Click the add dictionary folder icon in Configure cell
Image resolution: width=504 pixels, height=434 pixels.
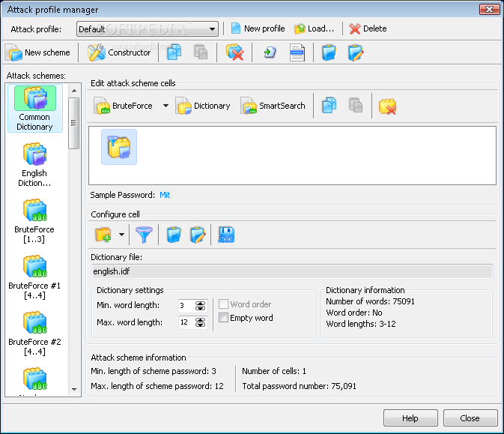click(x=103, y=235)
